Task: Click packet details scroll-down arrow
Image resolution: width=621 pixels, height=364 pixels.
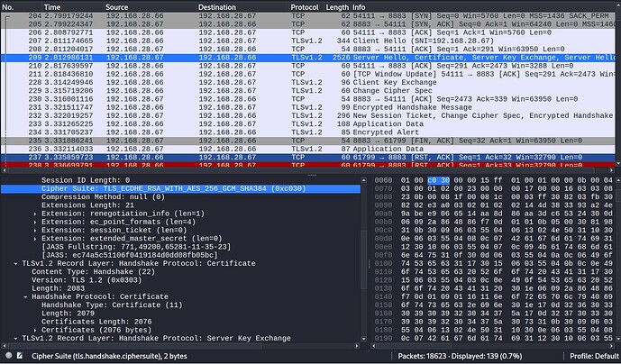Action: (x=363, y=339)
